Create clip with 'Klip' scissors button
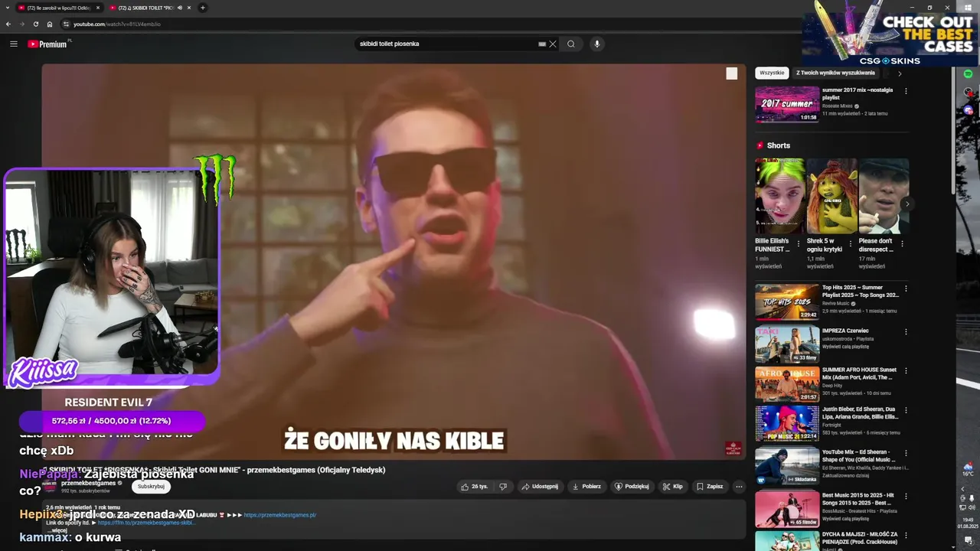 click(673, 487)
